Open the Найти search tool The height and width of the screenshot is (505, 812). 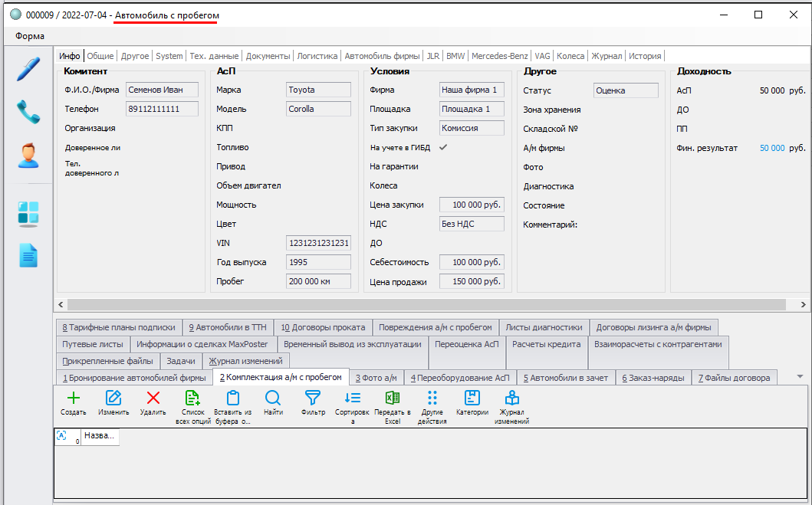[273, 398]
